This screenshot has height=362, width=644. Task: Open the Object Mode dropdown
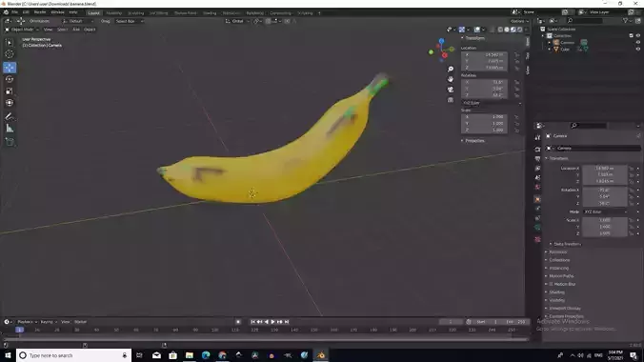point(22,30)
